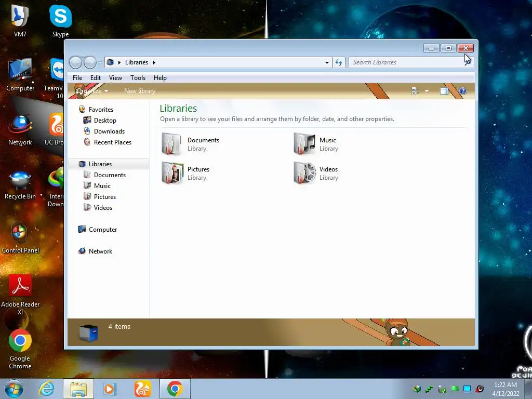This screenshot has height=399, width=532.
Task: Click the green flag tray icon
Action: pyautogui.click(x=455, y=389)
